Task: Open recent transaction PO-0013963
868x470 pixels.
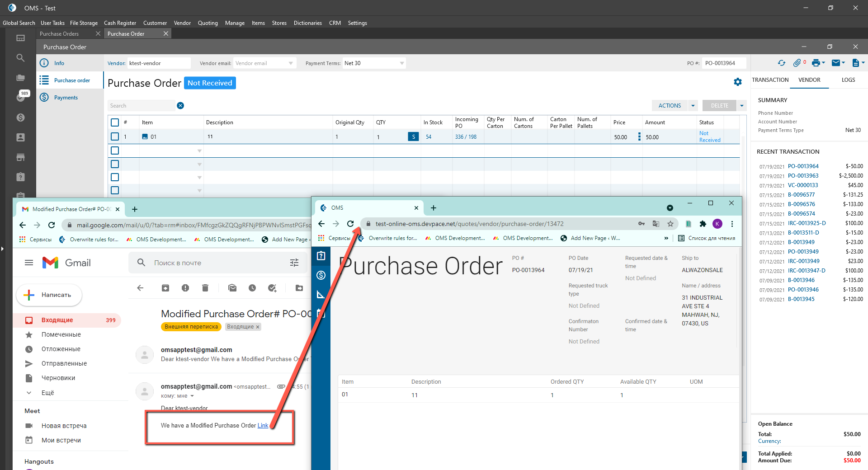Action: (x=803, y=176)
